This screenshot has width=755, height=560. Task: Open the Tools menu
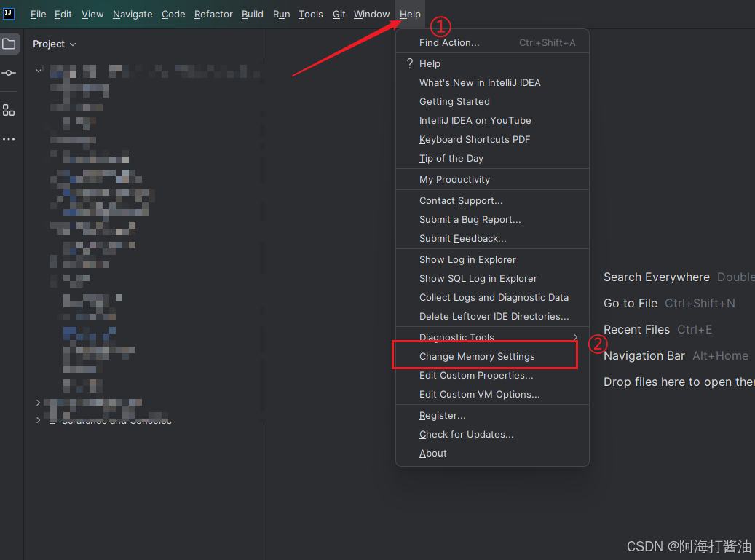click(311, 15)
